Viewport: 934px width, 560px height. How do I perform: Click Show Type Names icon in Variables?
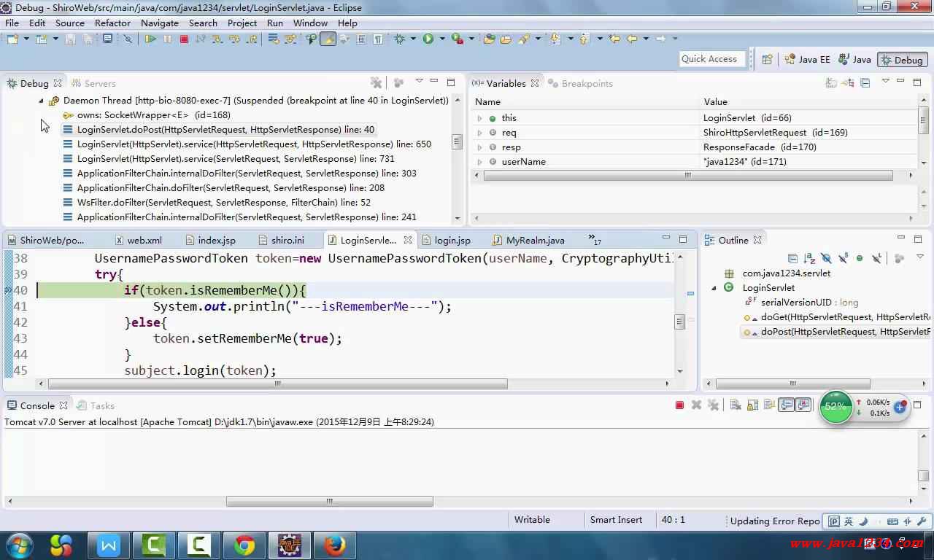[x=831, y=83]
